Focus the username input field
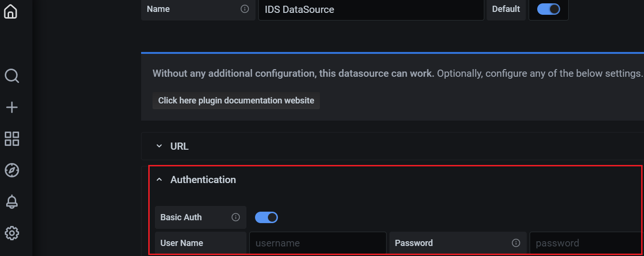Screen dimensions: 644x256 click(317, 243)
